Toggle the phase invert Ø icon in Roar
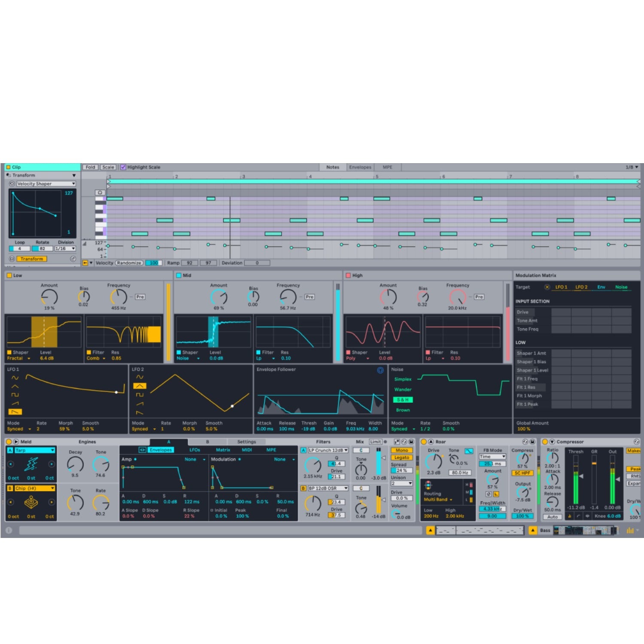 click(x=489, y=493)
